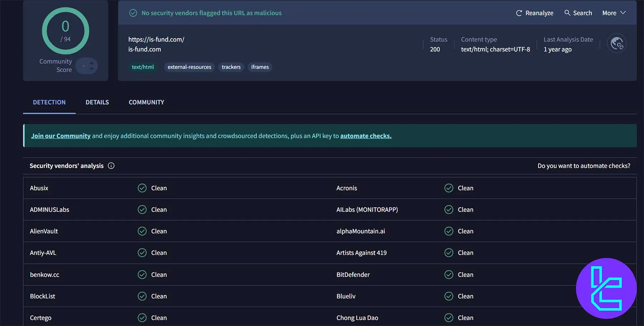Open the Join our Community link

[60, 136]
